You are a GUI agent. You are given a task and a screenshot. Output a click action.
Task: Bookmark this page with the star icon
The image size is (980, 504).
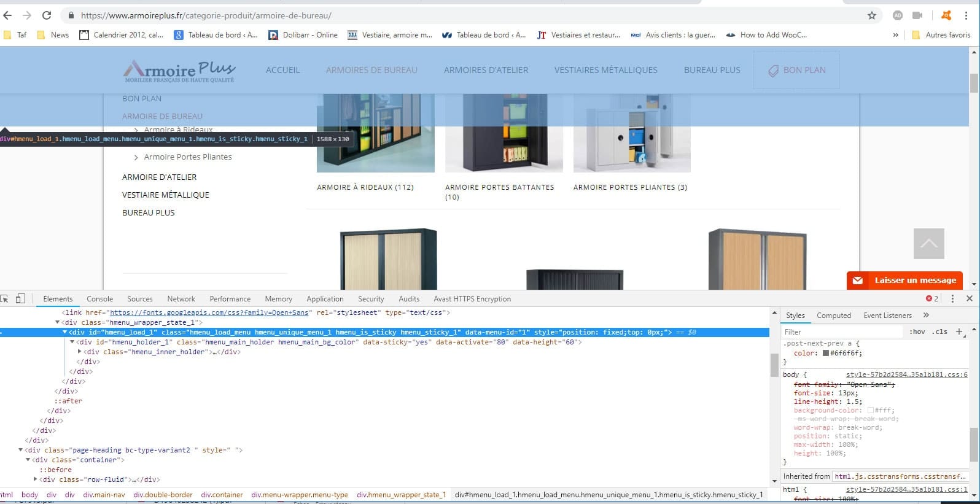click(x=872, y=15)
